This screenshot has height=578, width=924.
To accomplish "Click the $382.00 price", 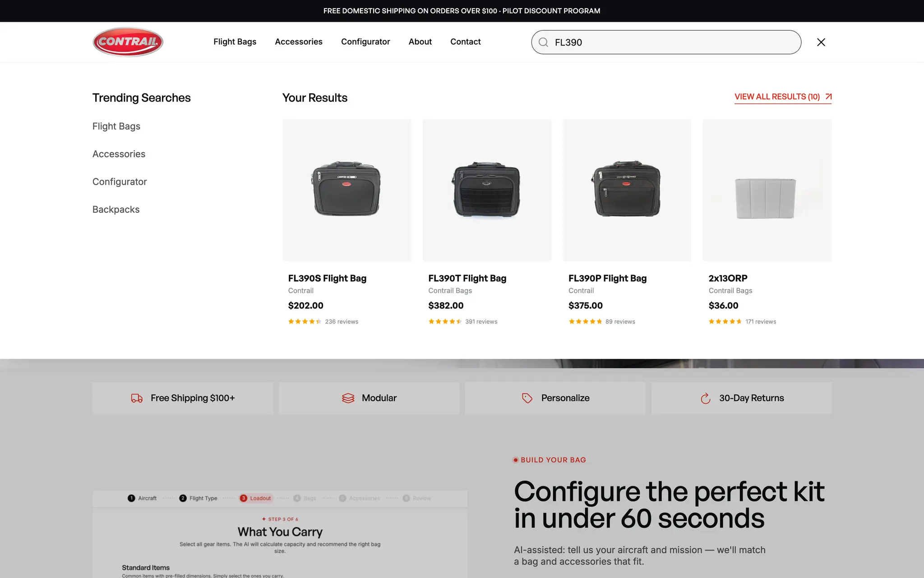I will tap(446, 306).
